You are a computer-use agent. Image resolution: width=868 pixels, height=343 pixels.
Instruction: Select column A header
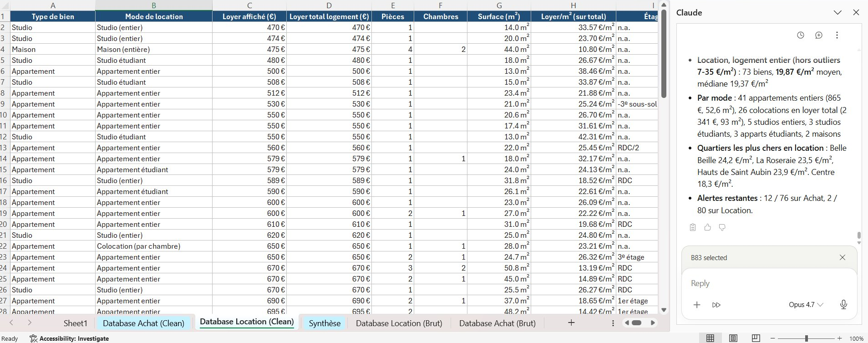click(x=53, y=5)
